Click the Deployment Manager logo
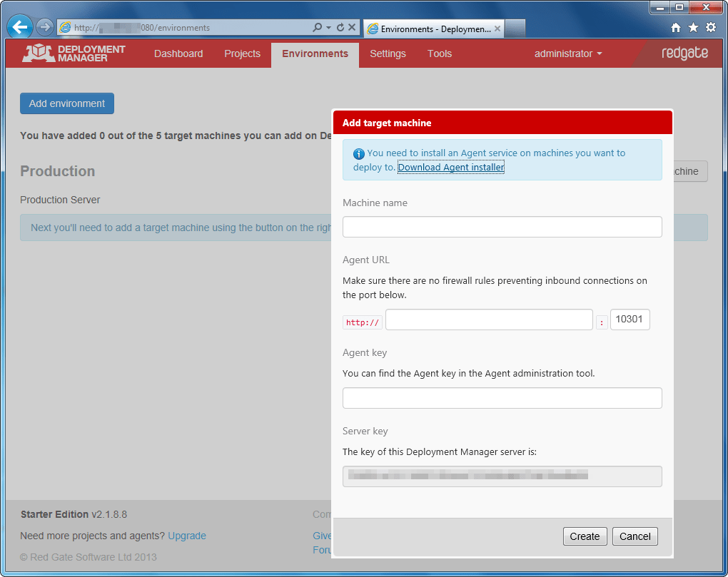The image size is (728, 577). click(x=74, y=53)
